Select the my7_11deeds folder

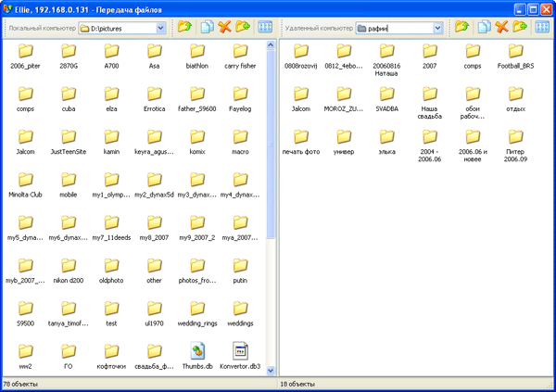(111, 228)
